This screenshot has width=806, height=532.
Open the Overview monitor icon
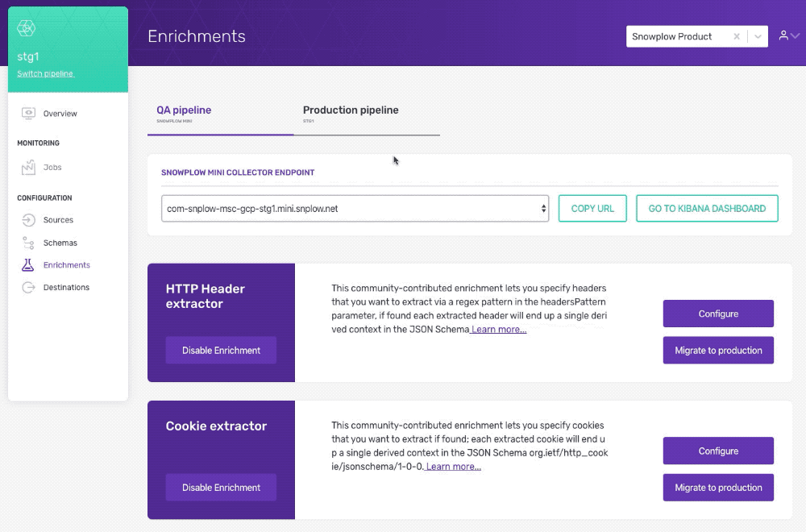(28, 113)
